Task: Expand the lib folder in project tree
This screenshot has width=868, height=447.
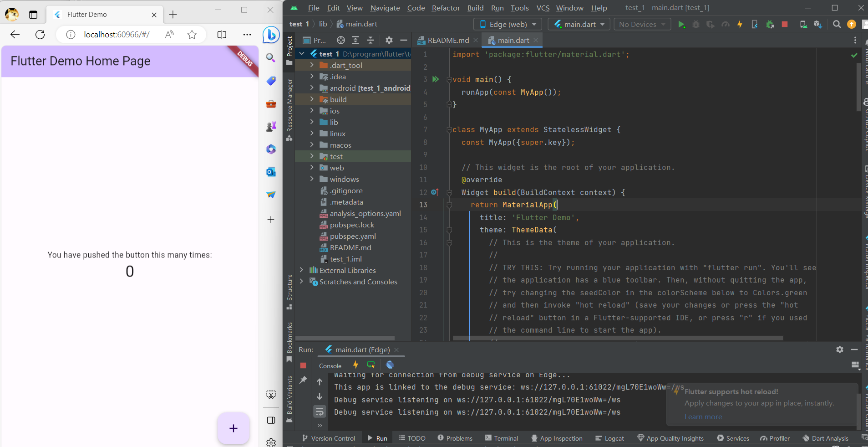Action: coord(312,122)
